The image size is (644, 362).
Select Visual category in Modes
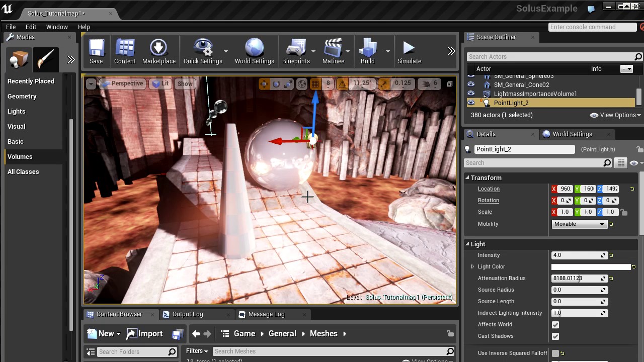(x=17, y=126)
